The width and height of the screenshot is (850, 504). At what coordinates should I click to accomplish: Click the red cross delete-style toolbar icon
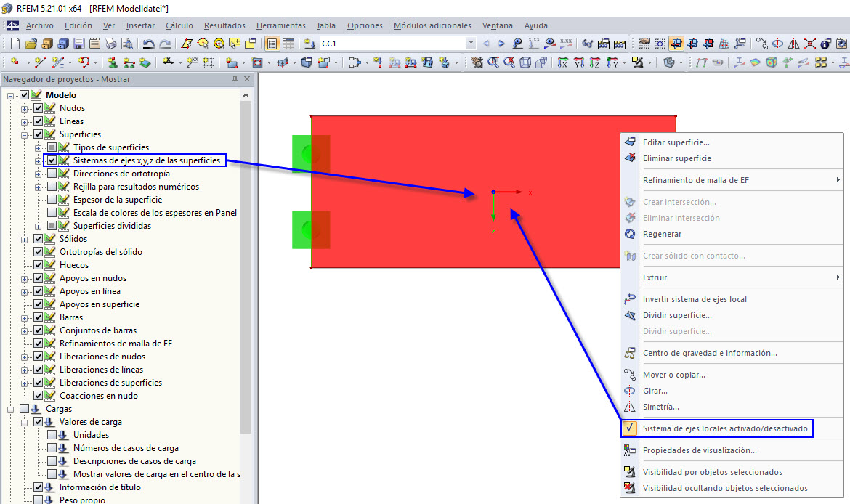pyautogui.click(x=810, y=44)
